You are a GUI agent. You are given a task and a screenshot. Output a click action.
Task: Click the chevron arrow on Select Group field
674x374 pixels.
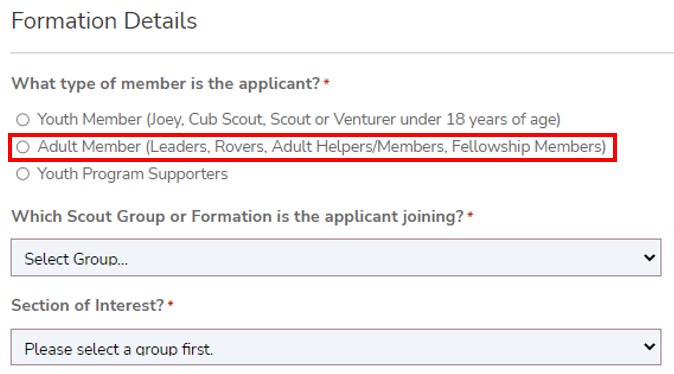click(x=649, y=258)
